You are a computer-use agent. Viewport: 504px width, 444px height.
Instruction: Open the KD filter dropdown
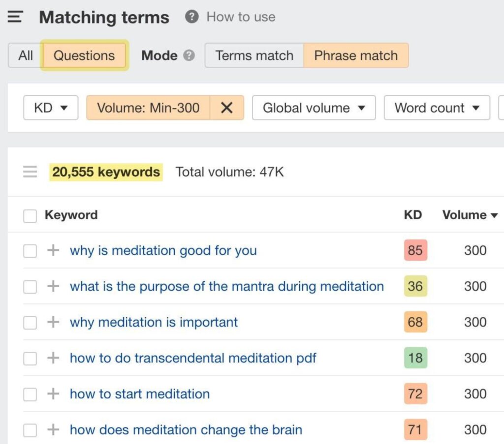pyautogui.click(x=51, y=108)
